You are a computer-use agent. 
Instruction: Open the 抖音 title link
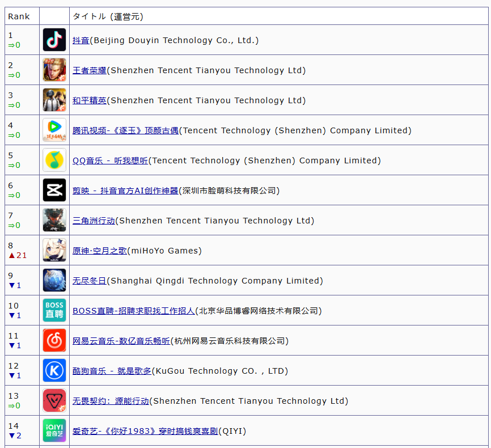click(x=81, y=40)
